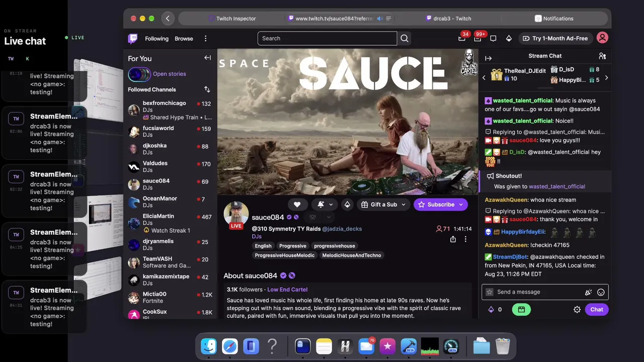Select the ProgressiveHouseMelodic tag
The width and height of the screenshot is (644, 362).
click(285, 255)
